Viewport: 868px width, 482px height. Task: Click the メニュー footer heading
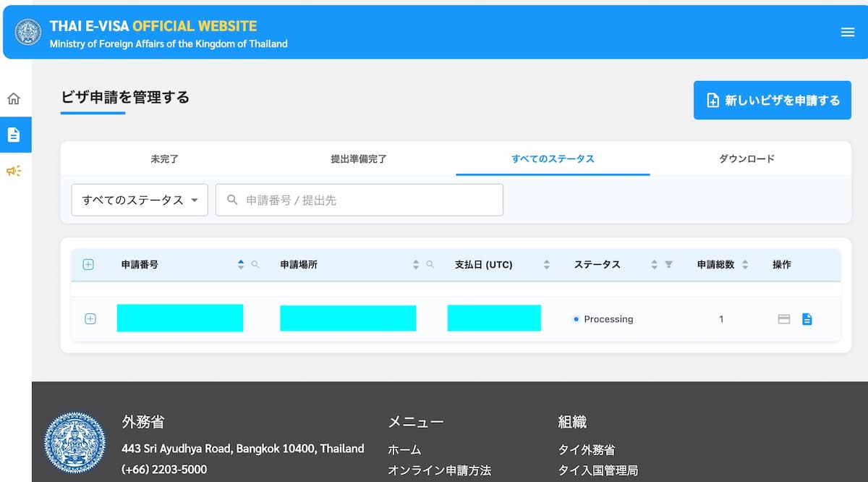click(x=416, y=422)
